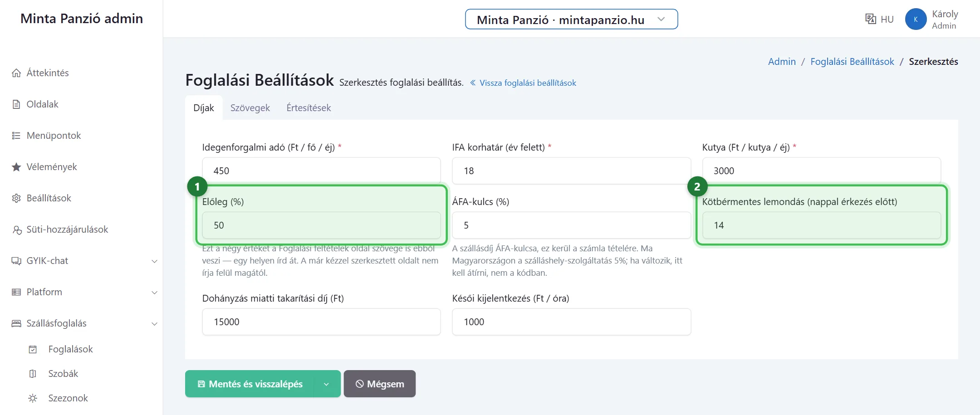Open the Áttekintés home icon

point(16,73)
